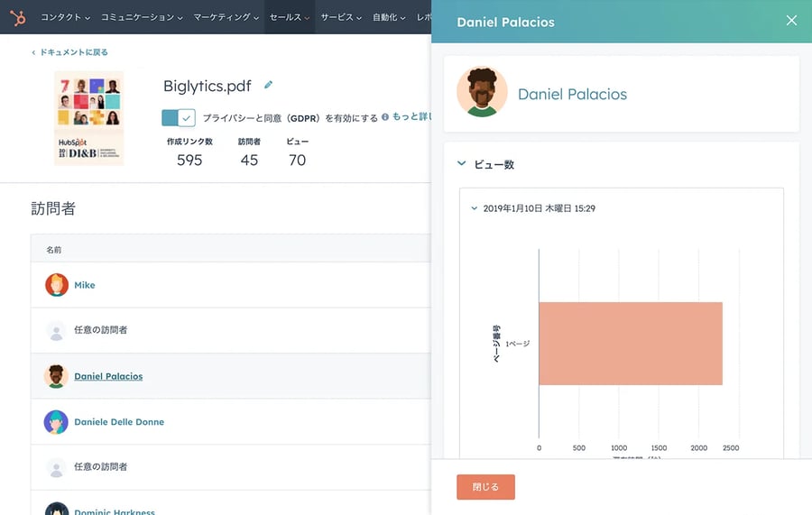Toggle the GDPR privacy and consent switch

tap(178, 118)
